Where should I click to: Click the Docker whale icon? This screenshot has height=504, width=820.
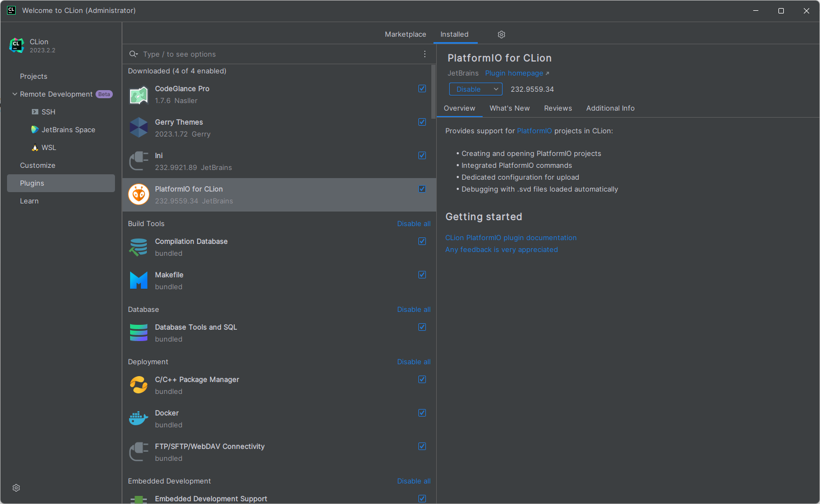pyautogui.click(x=139, y=419)
